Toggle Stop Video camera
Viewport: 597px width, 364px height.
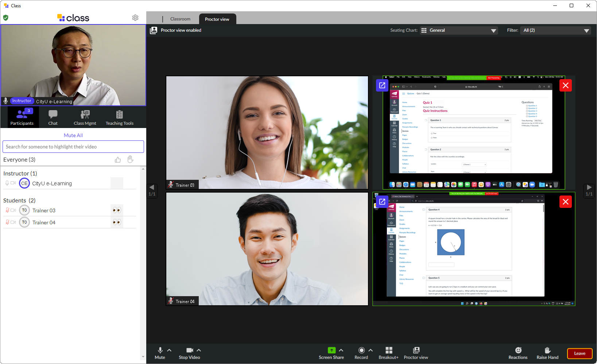(189, 353)
